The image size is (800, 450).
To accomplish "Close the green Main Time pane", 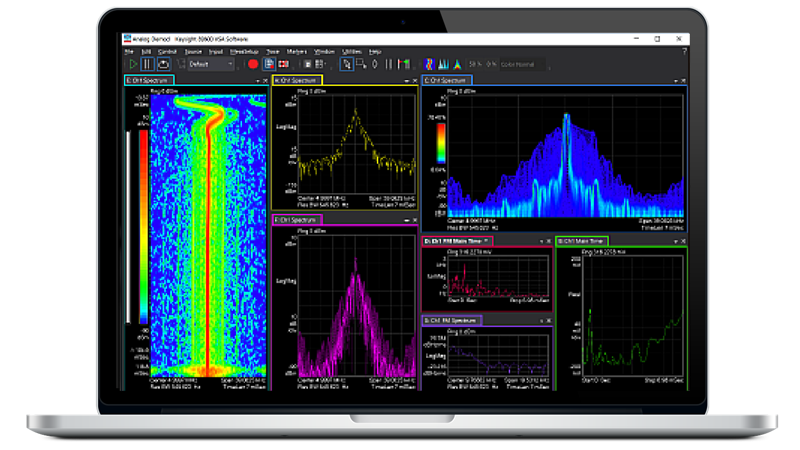I will pos(683,241).
